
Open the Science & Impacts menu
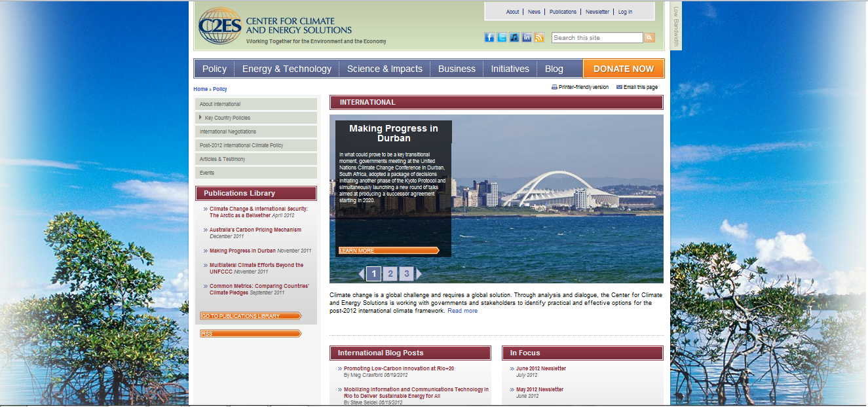(385, 68)
